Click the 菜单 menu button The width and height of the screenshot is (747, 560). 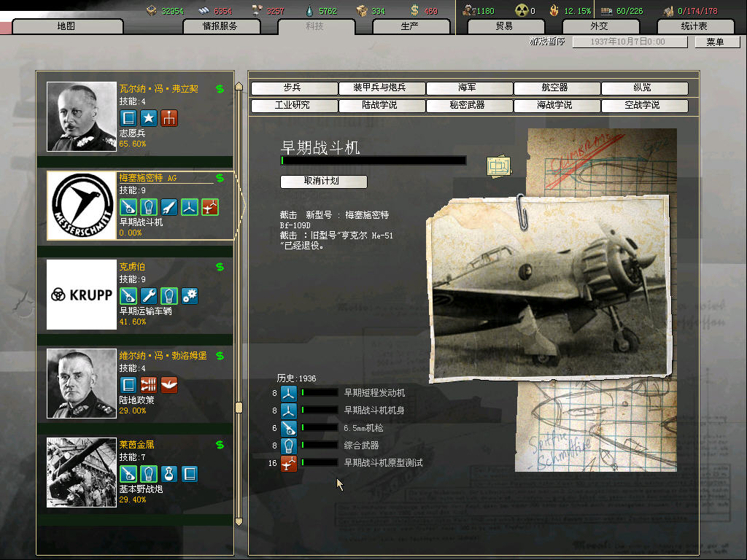pyautogui.click(x=716, y=42)
